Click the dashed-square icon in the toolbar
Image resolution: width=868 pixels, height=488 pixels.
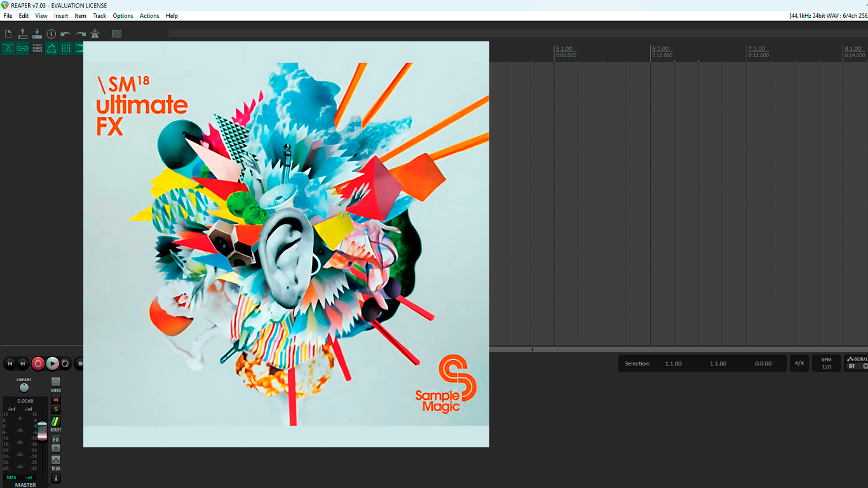[x=116, y=34]
